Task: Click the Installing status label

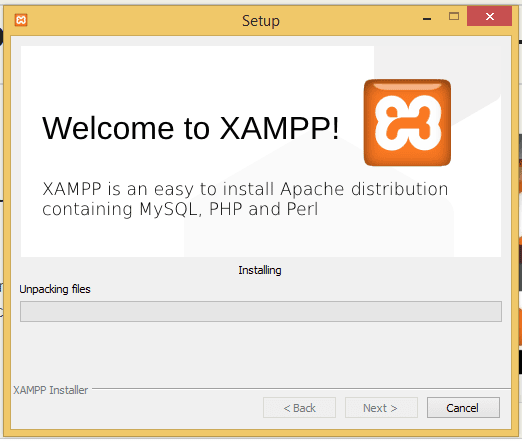Action: (x=260, y=270)
